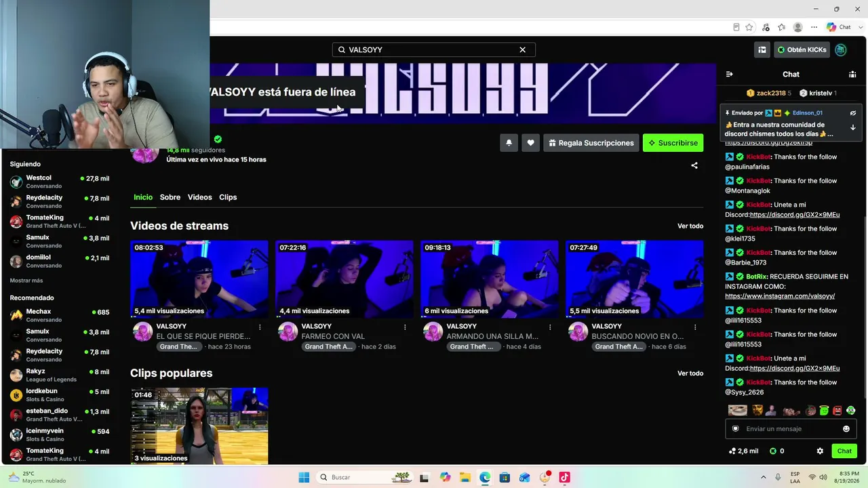Hide the pinned message with the eye-slash icon
Image resolution: width=868 pixels, height=488 pixels.
pyautogui.click(x=853, y=113)
